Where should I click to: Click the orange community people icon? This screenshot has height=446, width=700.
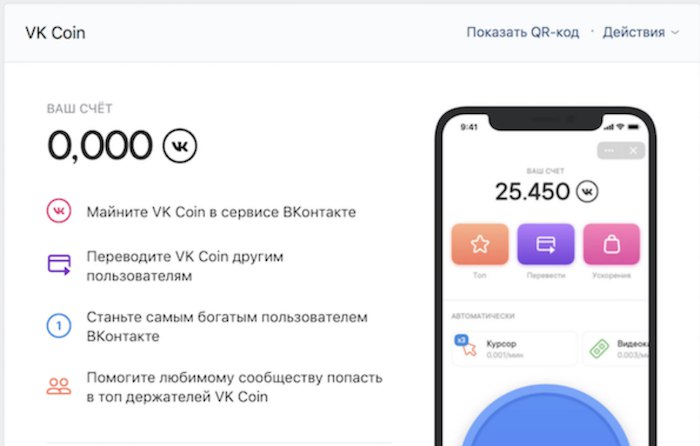pos(59,386)
